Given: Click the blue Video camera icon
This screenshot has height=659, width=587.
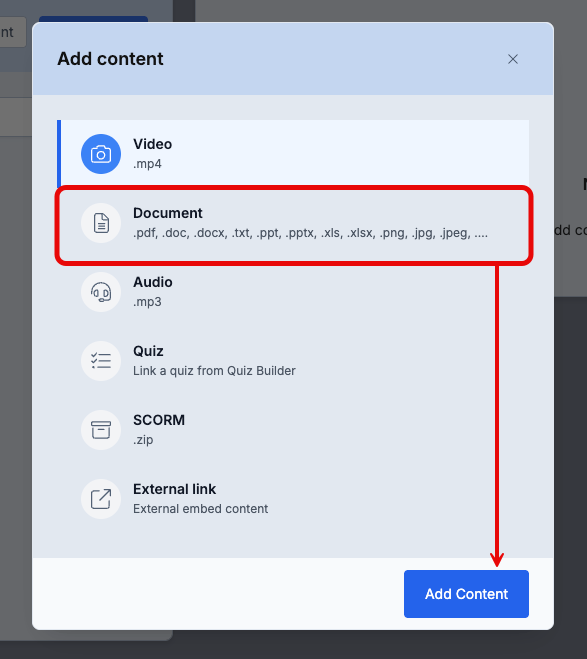Looking at the screenshot, I should pyautogui.click(x=101, y=154).
